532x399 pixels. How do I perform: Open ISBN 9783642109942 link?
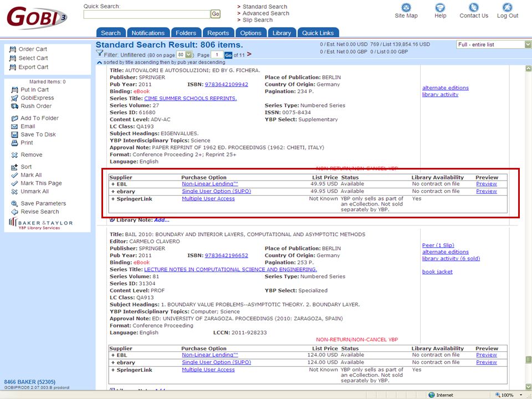(226, 84)
